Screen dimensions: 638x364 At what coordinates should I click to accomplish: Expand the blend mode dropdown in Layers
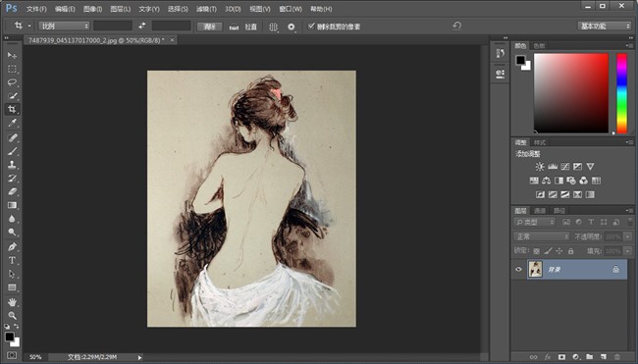point(541,236)
